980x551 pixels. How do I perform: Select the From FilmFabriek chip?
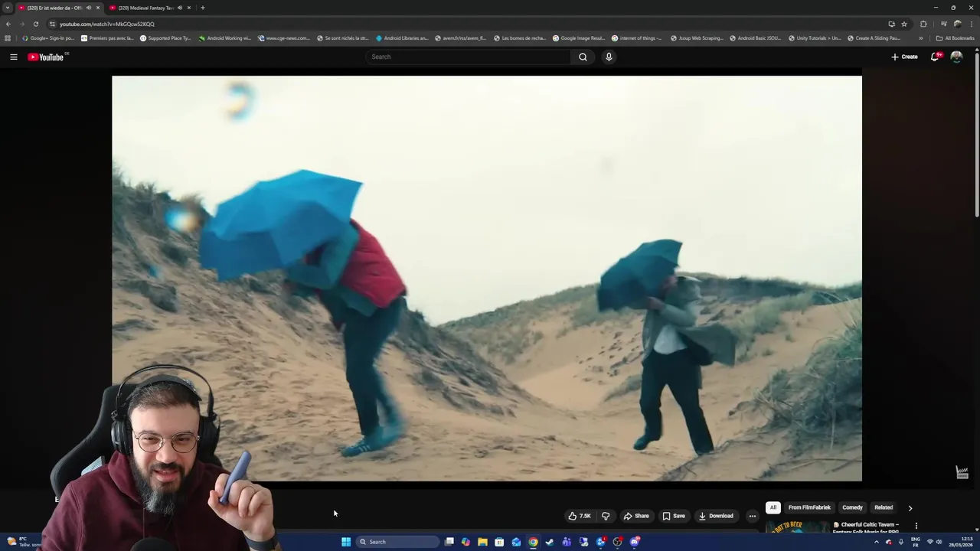(x=809, y=507)
